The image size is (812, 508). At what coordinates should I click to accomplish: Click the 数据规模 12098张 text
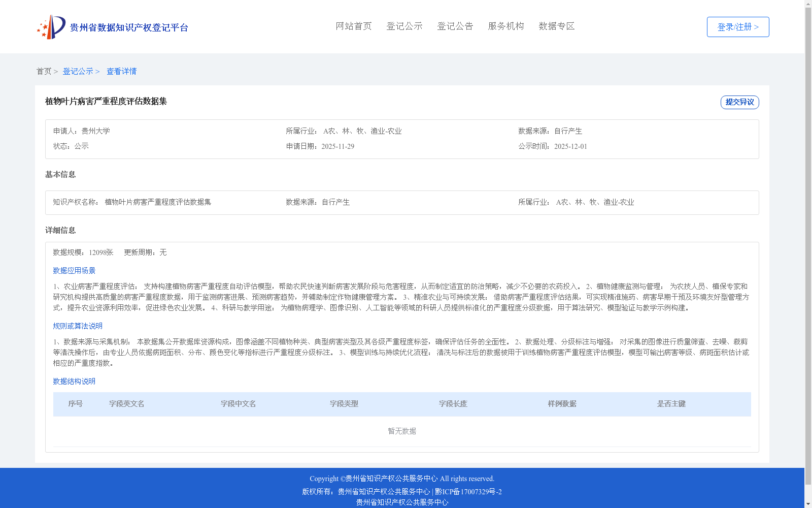[x=83, y=252]
